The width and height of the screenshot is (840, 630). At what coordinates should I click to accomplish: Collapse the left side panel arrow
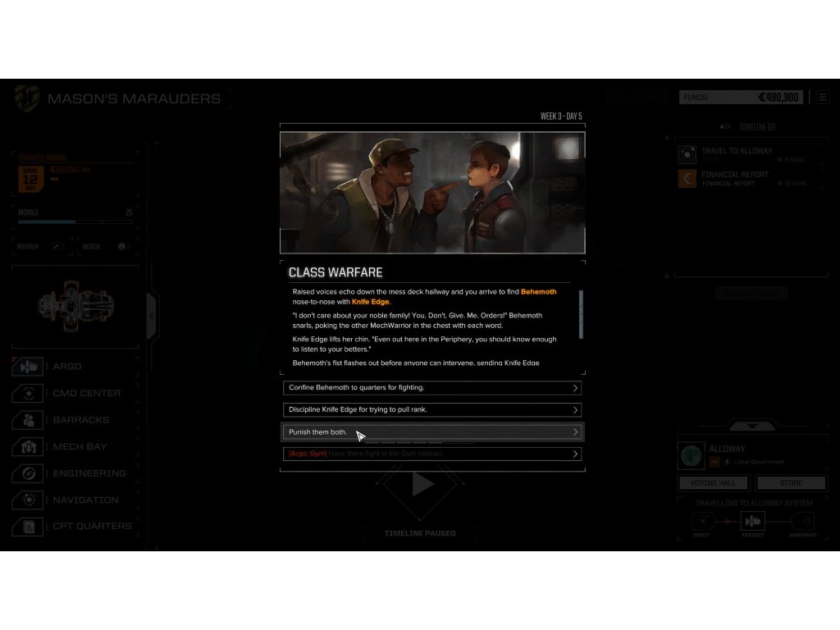(x=152, y=316)
